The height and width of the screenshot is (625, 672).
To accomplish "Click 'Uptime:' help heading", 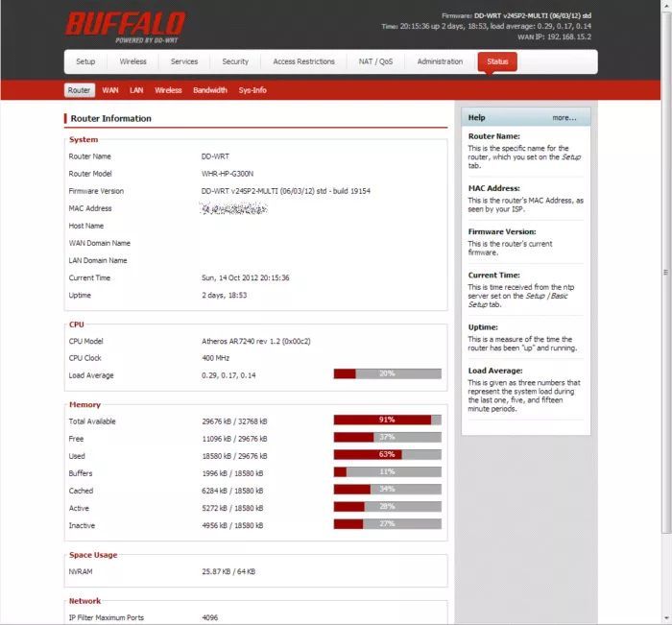I will point(483,327).
